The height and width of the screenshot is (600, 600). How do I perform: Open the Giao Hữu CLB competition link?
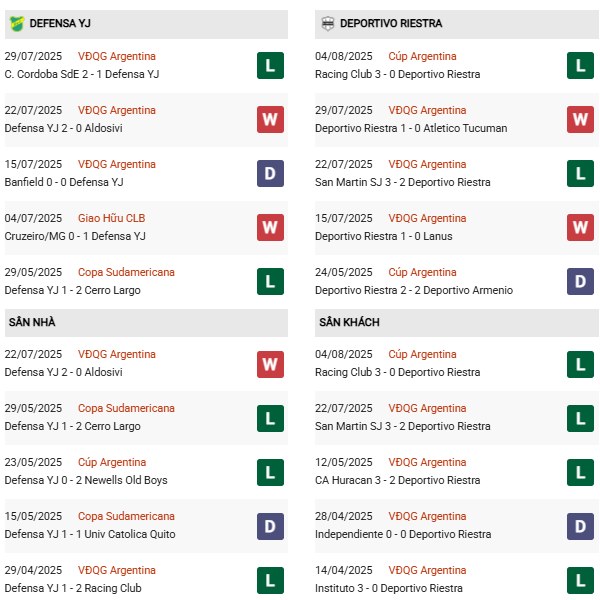111,218
